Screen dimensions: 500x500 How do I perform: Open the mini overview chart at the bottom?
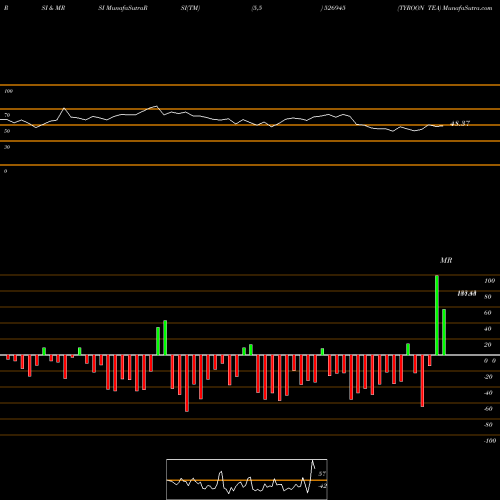click(x=247, y=479)
